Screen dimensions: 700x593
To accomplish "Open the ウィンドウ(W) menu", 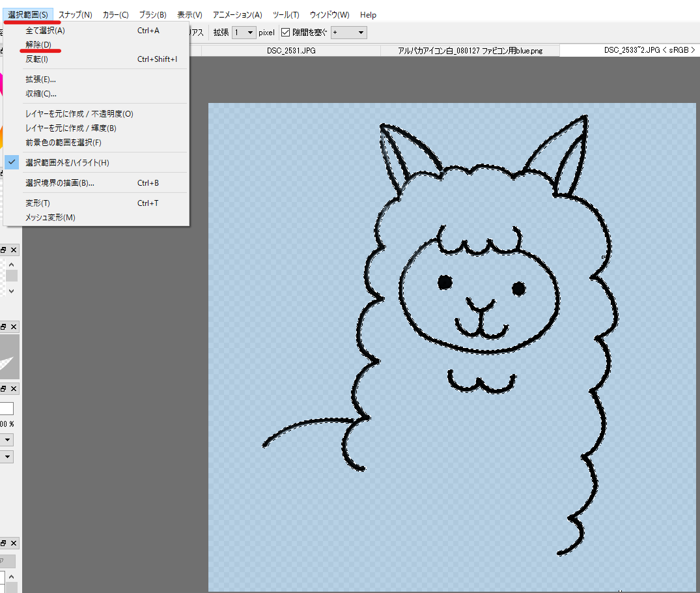I will (329, 15).
